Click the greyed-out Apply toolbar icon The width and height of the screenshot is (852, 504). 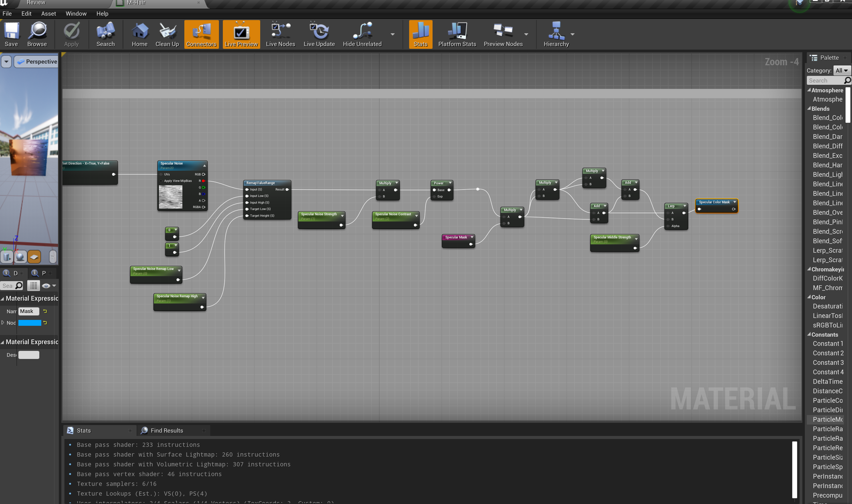tap(71, 34)
